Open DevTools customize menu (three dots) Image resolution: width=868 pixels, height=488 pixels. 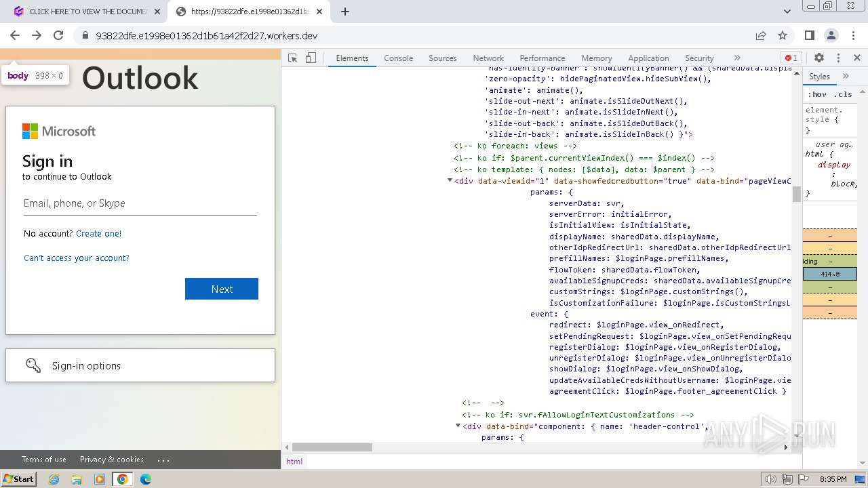(x=838, y=58)
